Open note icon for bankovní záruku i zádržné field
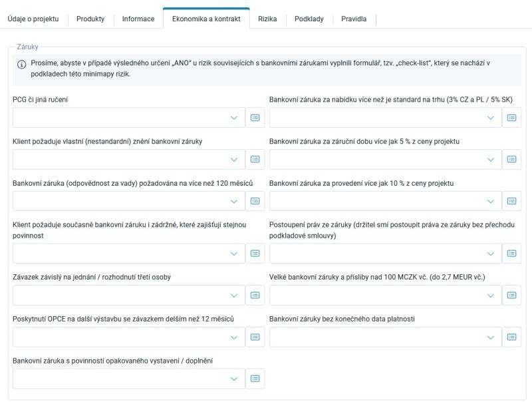 coord(255,254)
